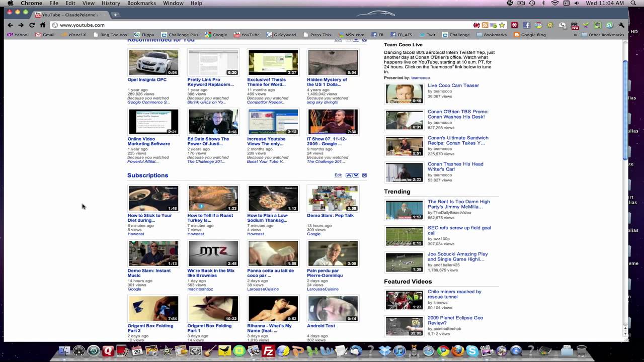The width and height of the screenshot is (644, 362).
Task: Open the Trash in the dock
Action: coord(581,350)
